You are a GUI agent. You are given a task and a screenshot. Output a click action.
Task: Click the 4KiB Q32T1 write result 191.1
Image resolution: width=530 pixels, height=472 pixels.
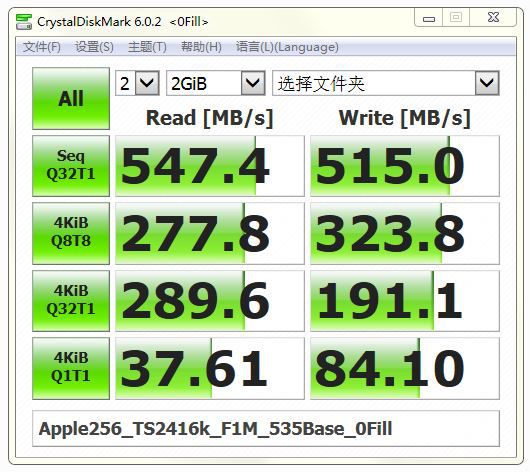(405, 301)
